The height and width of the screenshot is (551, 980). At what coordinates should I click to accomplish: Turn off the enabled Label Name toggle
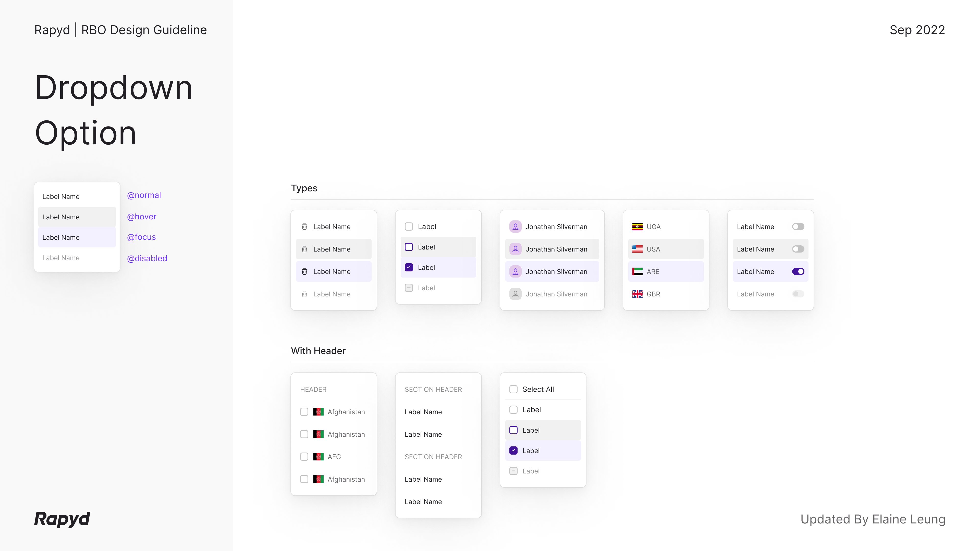[x=798, y=271]
